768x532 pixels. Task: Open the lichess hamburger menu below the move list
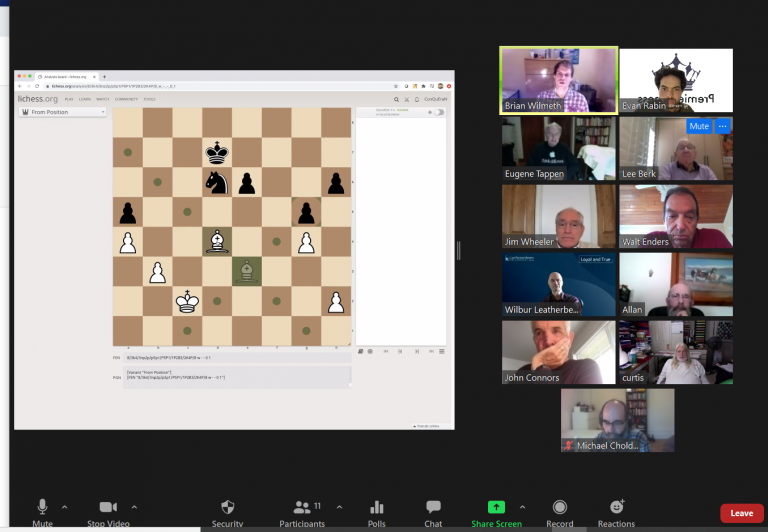pos(442,351)
